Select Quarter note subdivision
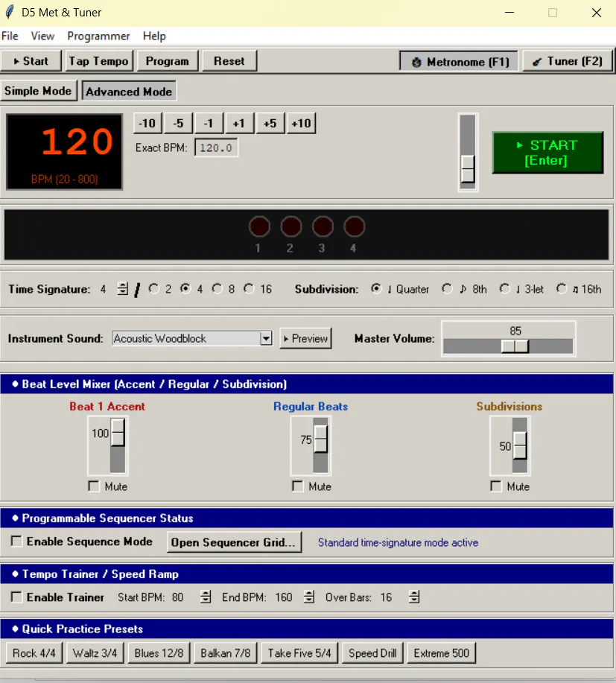 tap(376, 289)
